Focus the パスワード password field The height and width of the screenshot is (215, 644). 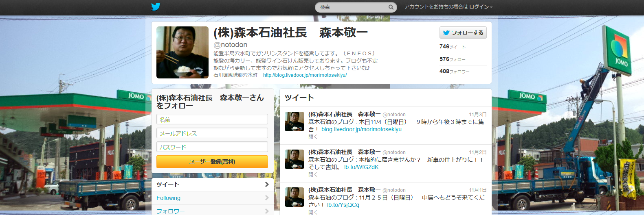(x=212, y=147)
